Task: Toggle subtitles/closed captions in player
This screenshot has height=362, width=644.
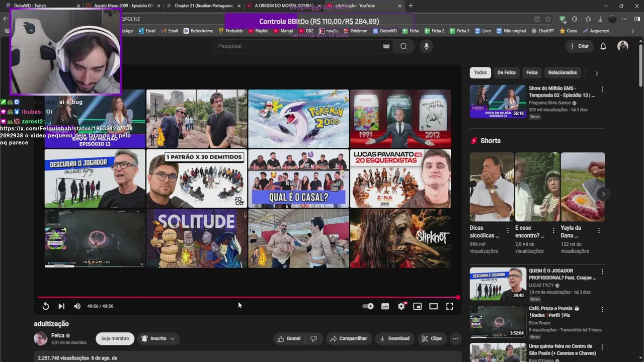Action: tap(385, 306)
